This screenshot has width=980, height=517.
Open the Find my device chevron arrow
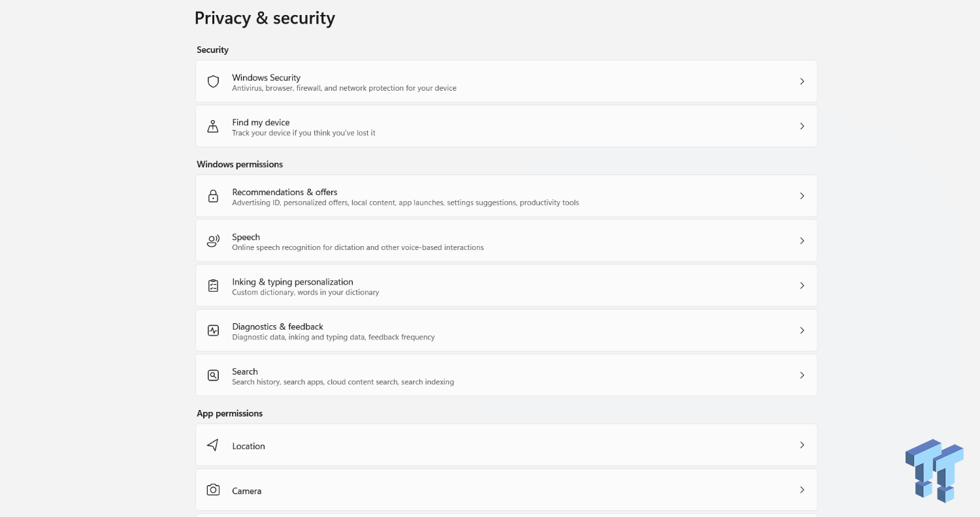(x=802, y=126)
